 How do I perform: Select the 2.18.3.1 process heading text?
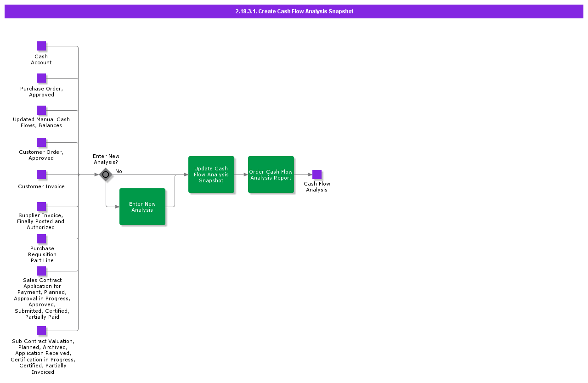coord(294,11)
